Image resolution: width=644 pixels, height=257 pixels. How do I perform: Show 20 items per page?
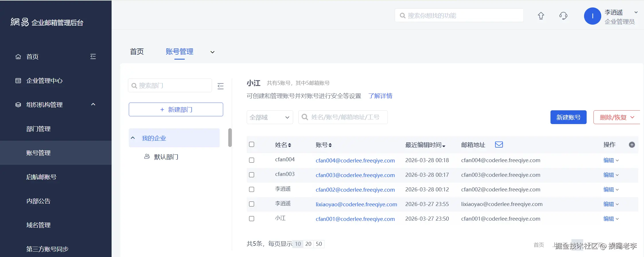coord(308,244)
